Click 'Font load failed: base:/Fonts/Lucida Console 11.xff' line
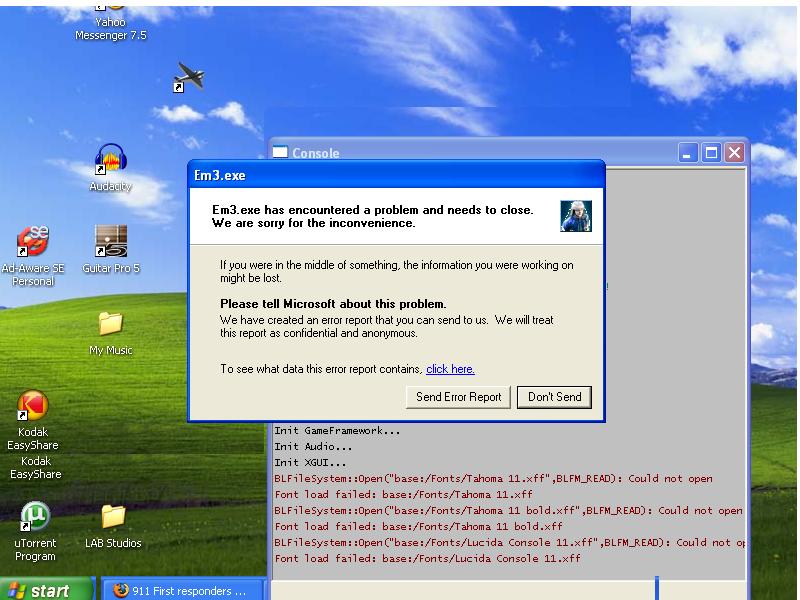Viewport: 800px width, 600px height. (x=428, y=558)
